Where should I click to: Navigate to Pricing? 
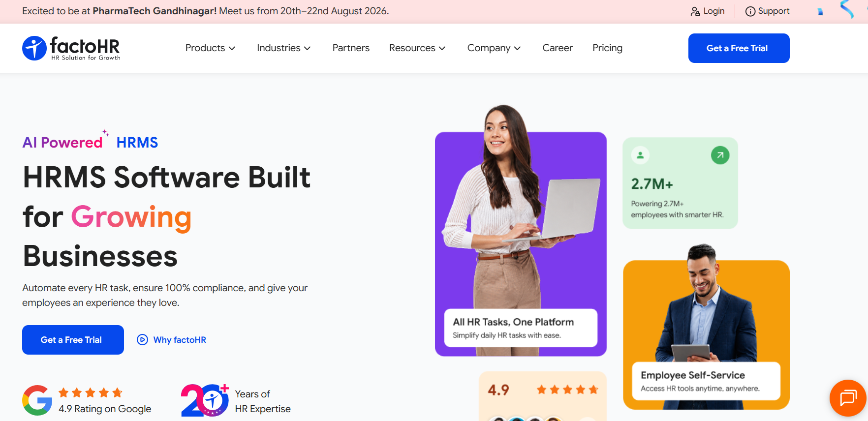click(x=607, y=48)
